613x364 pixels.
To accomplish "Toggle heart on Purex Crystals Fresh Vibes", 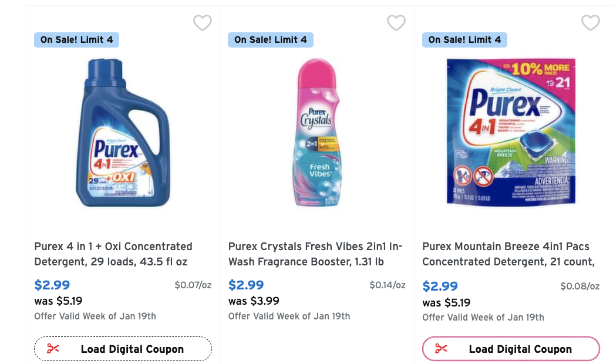I will [396, 23].
